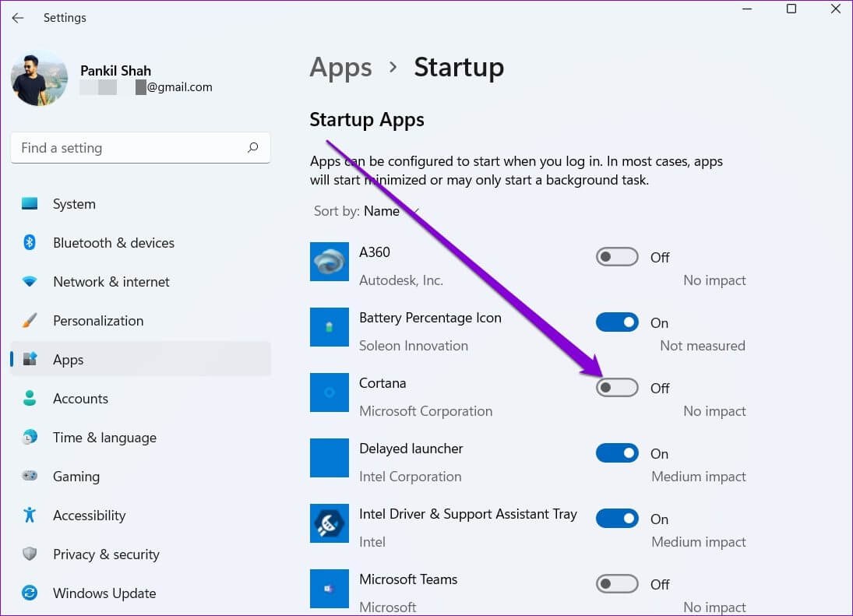Image resolution: width=853 pixels, height=616 pixels.
Task: Disable Intel Driver & Support Assistant Tray toggle
Action: pyautogui.click(x=617, y=519)
